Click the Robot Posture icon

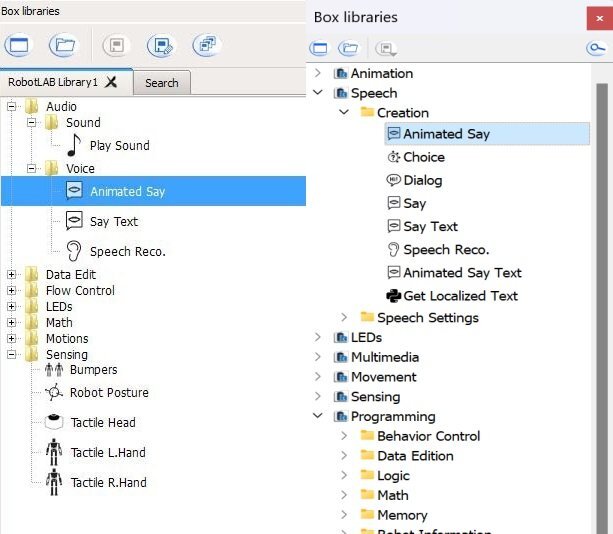click(x=54, y=393)
